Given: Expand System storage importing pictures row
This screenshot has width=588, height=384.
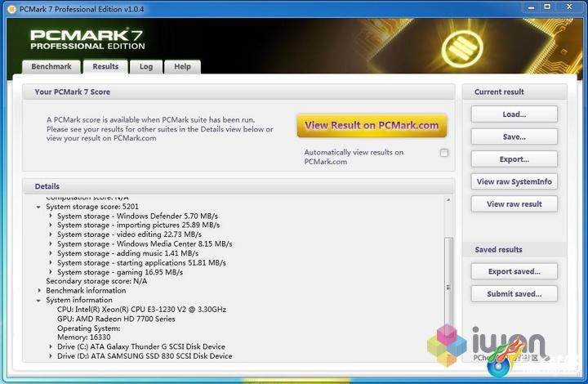Looking at the screenshot, I should point(51,225).
